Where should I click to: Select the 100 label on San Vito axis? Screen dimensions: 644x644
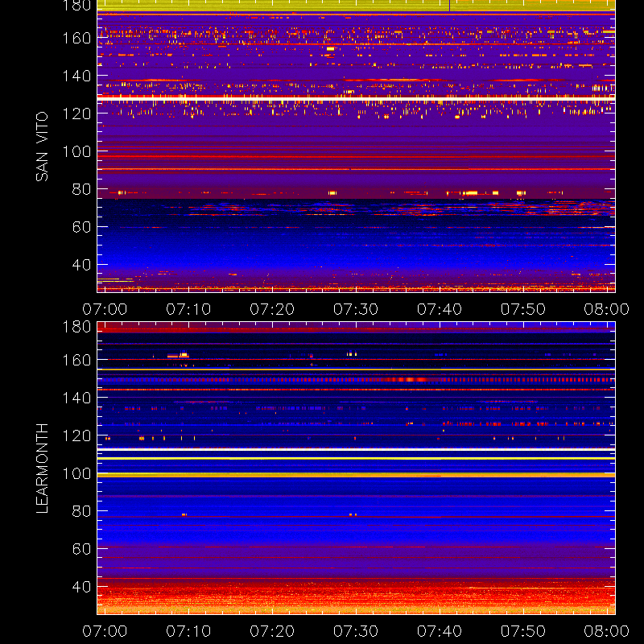[x=76, y=151]
